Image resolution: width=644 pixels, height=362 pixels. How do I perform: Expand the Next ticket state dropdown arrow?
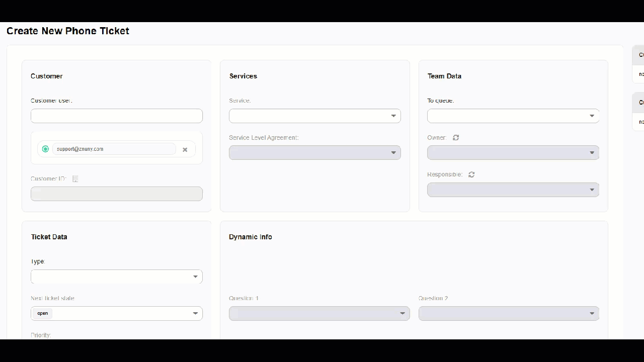[195, 313]
